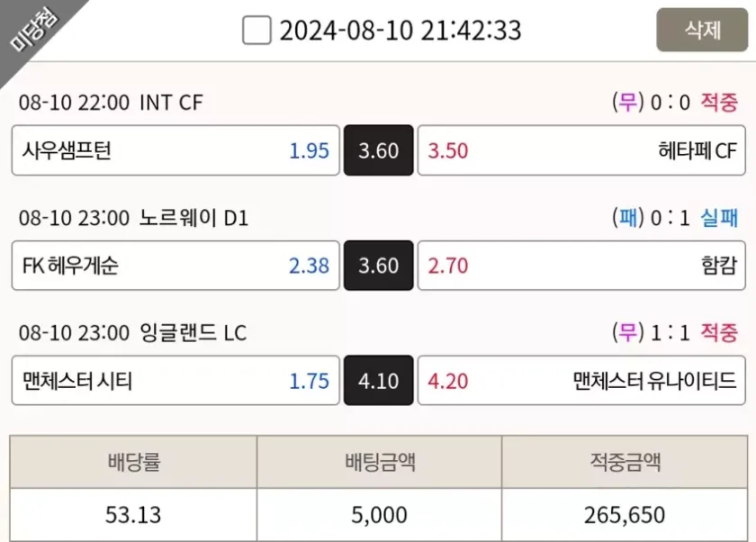The image size is (756, 542).
Task: Click the 적중 status of the INT CF match
Action: 719,103
